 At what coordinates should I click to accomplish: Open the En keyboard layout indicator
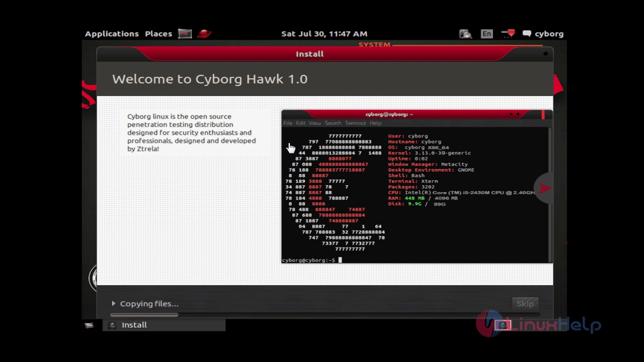(x=487, y=34)
